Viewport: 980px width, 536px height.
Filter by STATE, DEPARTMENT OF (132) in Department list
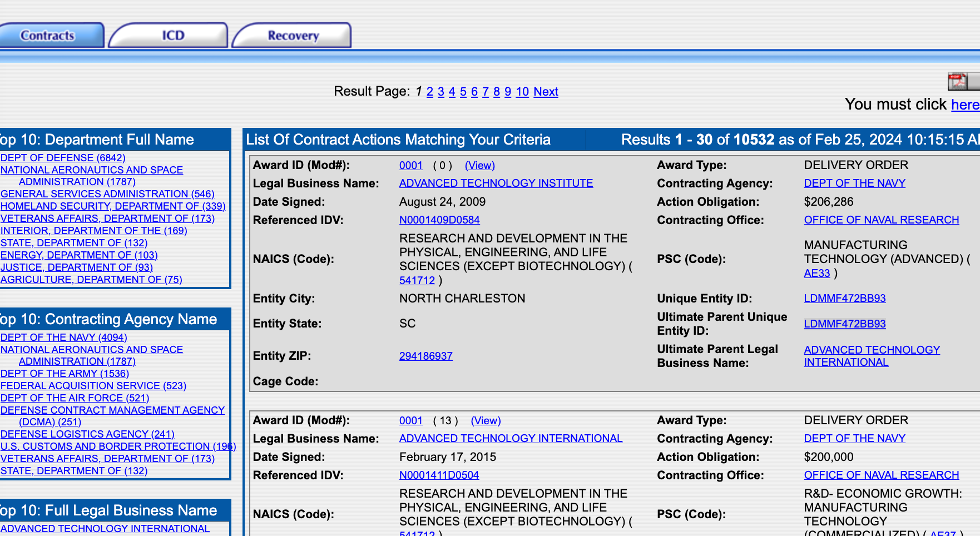click(74, 243)
